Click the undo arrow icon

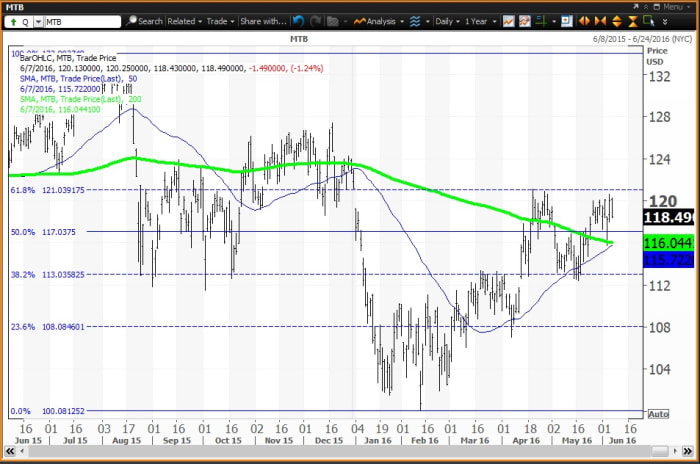point(299,21)
